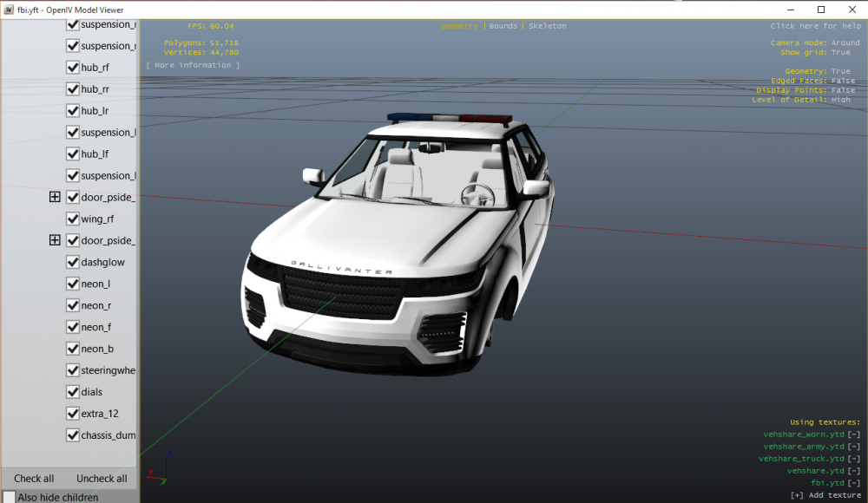Maximize the Model Viewer window
This screenshot has height=503, width=868.
pyautogui.click(x=821, y=10)
